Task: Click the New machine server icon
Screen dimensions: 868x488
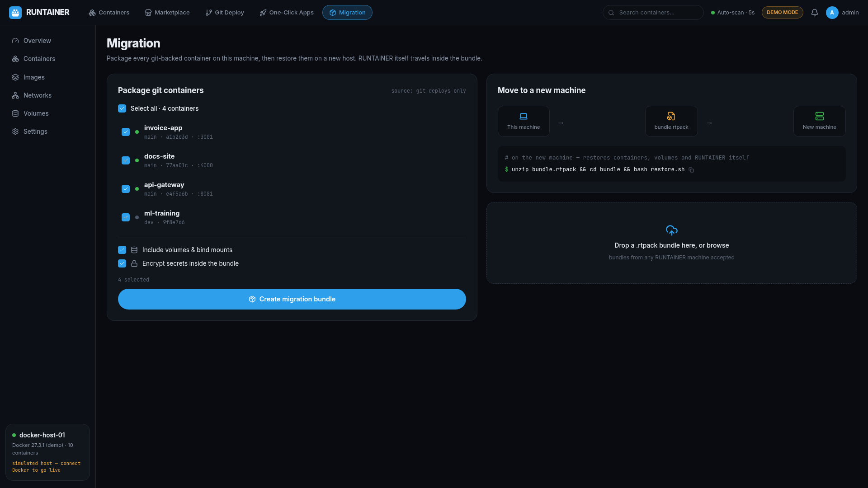Action: point(820,117)
